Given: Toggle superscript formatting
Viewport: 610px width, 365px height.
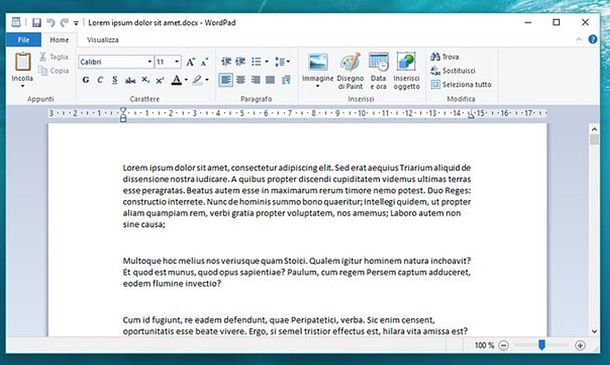Looking at the screenshot, I should [x=160, y=80].
